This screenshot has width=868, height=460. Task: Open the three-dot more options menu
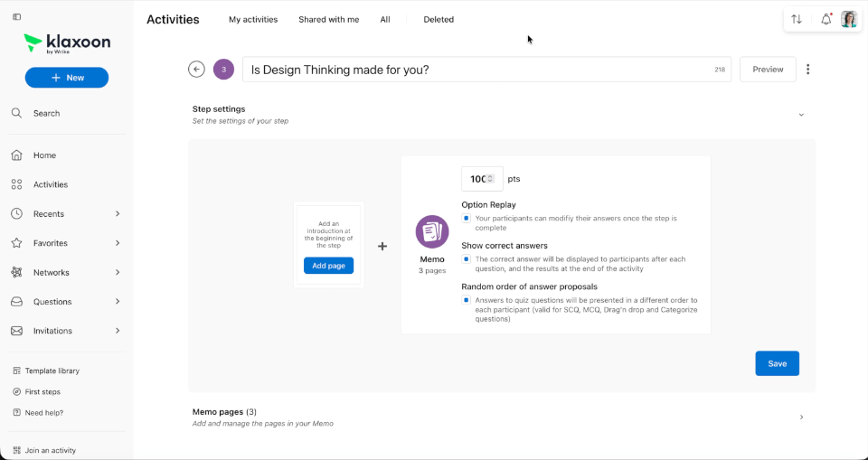(808, 70)
